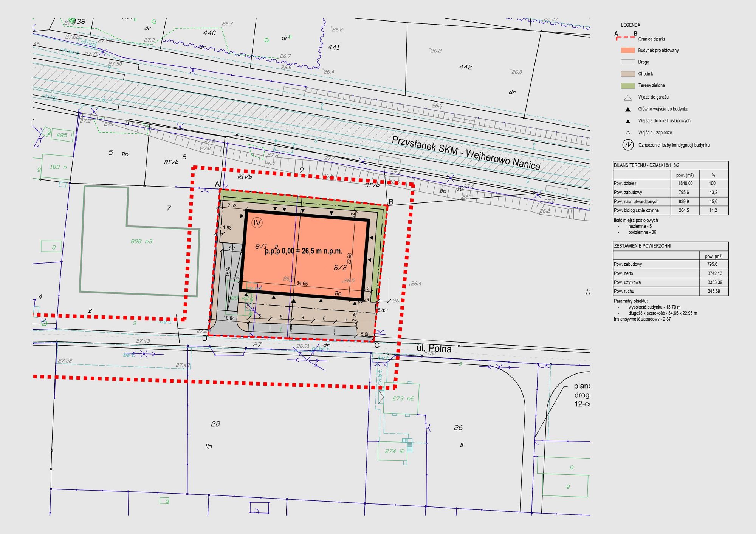Select the small hollow triangle Wejścia - zaplecze
756x534 pixels.
pyautogui.click(x=628, y=133)
